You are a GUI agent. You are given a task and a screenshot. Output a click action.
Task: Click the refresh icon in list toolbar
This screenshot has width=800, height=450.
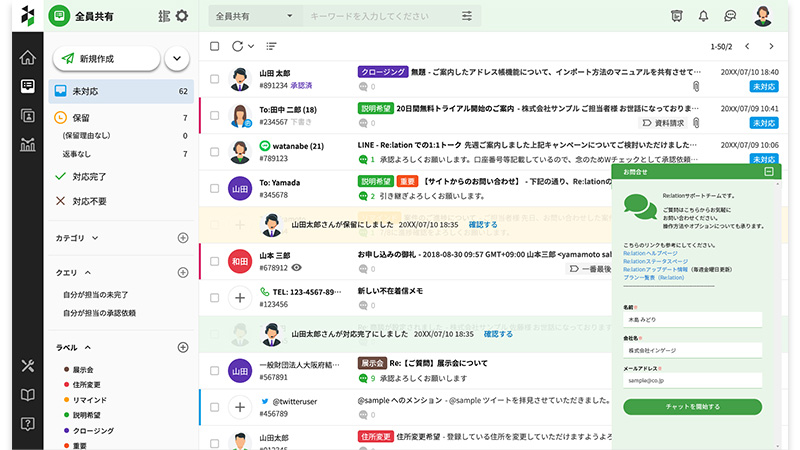click(x=237, y=46)
